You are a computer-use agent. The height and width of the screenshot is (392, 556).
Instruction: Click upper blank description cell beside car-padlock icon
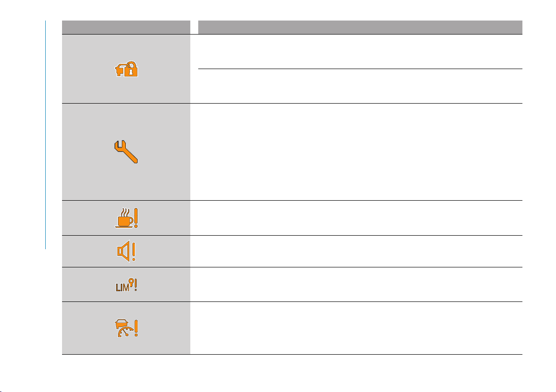point(360,52)
